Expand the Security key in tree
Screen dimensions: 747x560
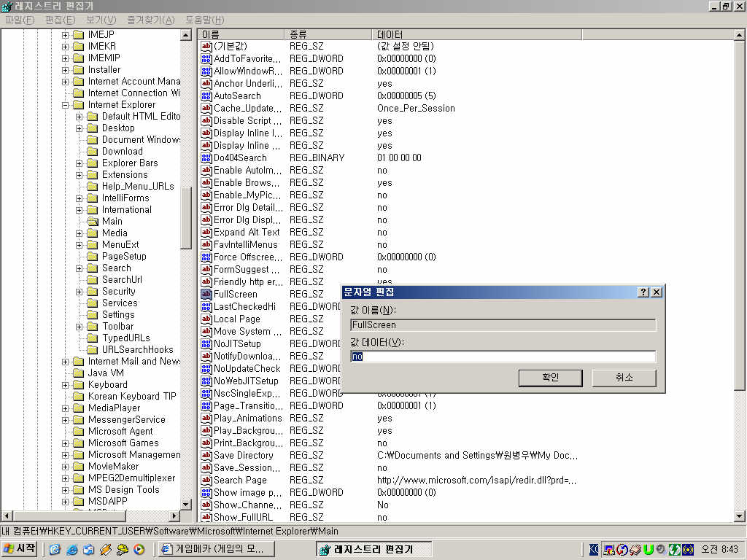point(79,291)
